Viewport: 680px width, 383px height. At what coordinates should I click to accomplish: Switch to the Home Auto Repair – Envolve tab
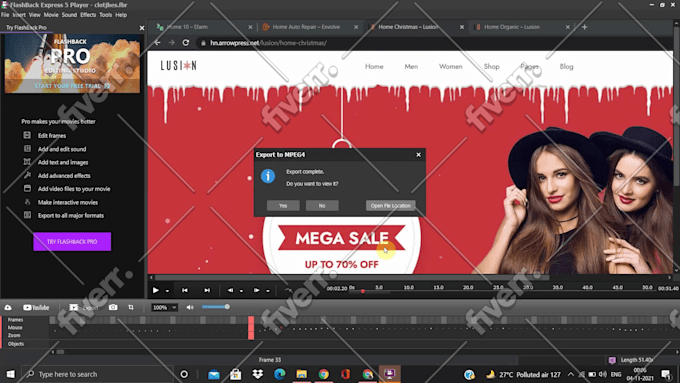(306, 27)
